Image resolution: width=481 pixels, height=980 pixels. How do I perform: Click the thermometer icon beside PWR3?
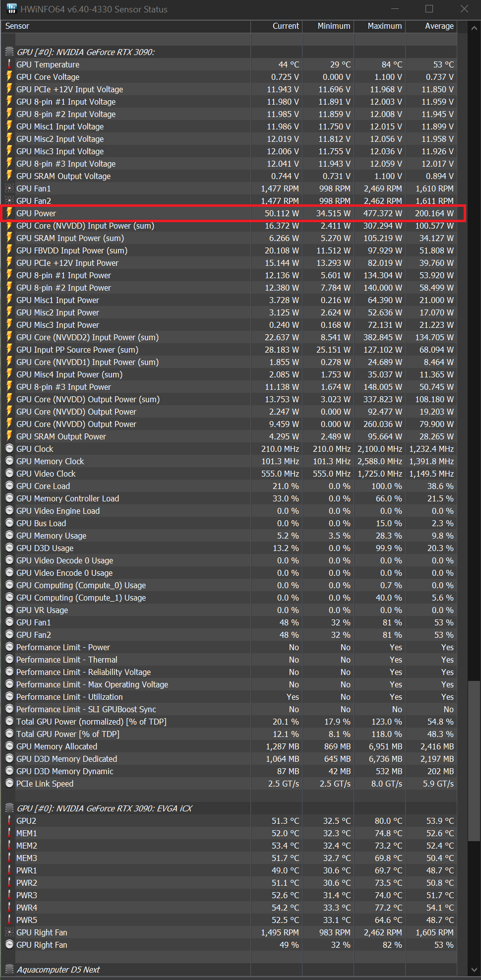point(9,895)
